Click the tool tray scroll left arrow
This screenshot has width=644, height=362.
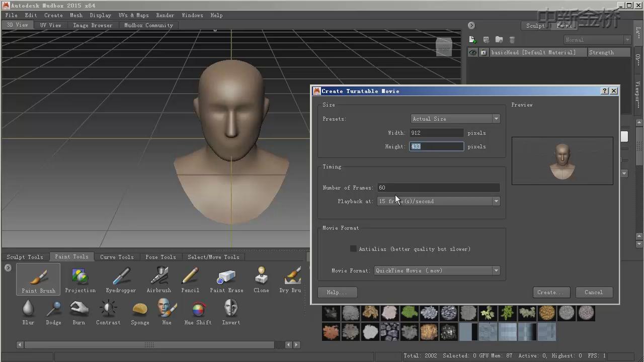[20, 345]
